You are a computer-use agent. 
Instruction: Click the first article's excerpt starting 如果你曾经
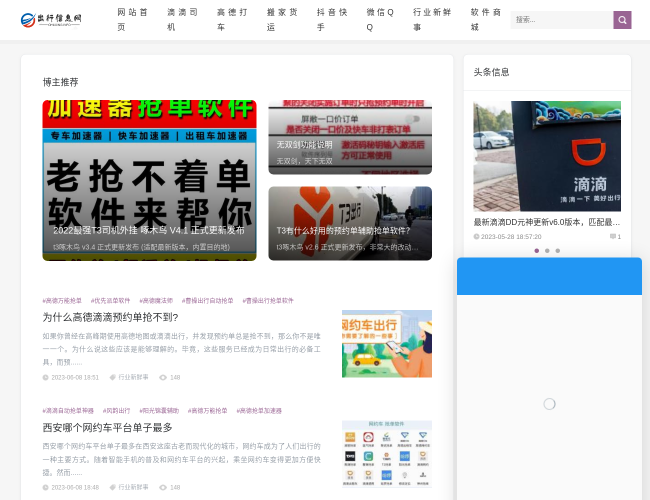coord(182,349)
